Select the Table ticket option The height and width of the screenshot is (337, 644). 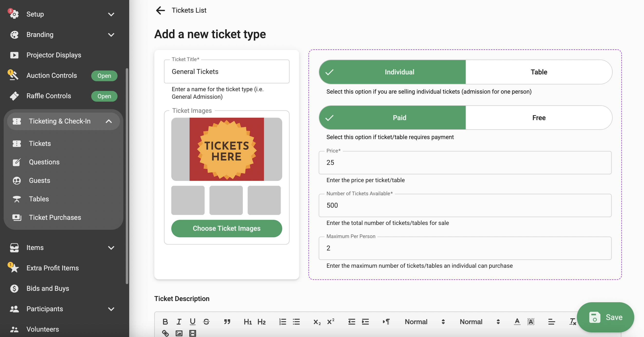tap(539, 72)
